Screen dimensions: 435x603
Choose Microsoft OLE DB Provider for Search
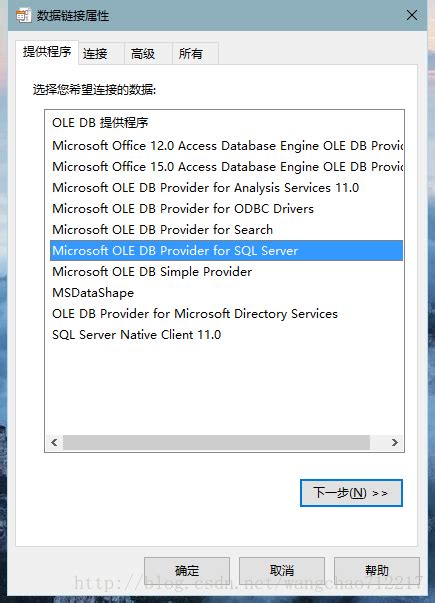(x=227, y=230)
